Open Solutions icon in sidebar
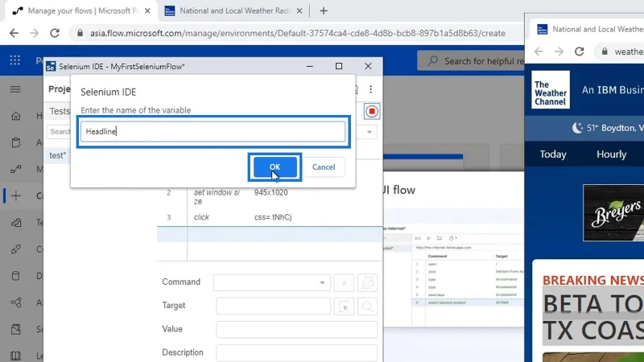644x362 pixels. click(x=15, y=329)
